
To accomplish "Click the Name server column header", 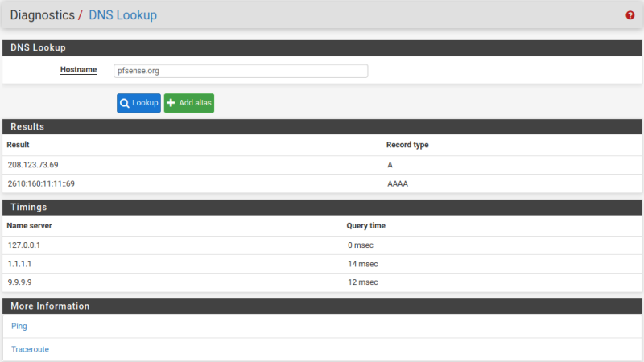I will coord(29,226).
